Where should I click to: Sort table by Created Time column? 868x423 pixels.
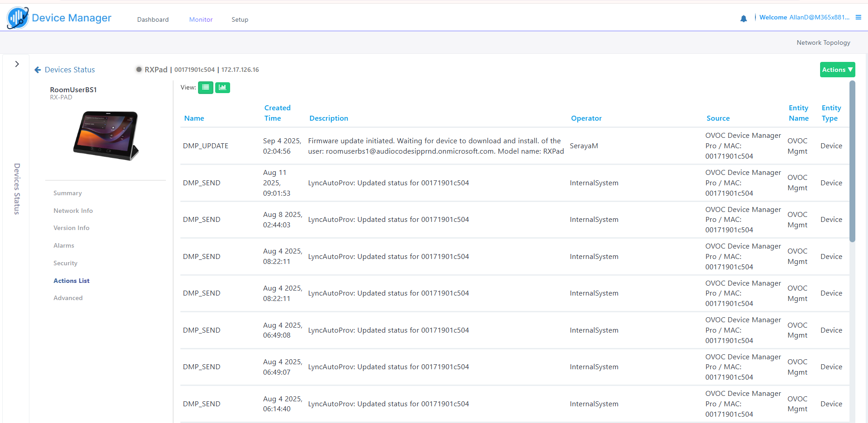(277, 113)
